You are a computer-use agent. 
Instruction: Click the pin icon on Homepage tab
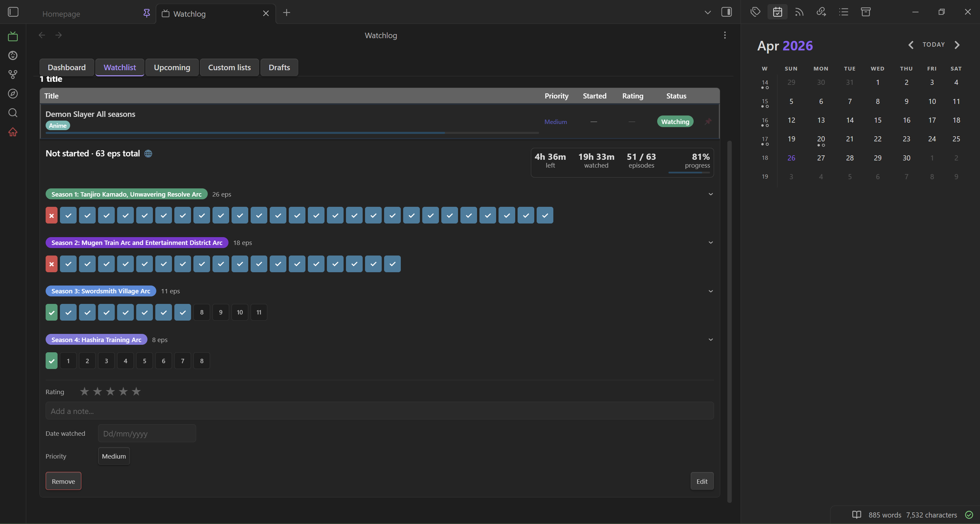(x=146, y=13)
